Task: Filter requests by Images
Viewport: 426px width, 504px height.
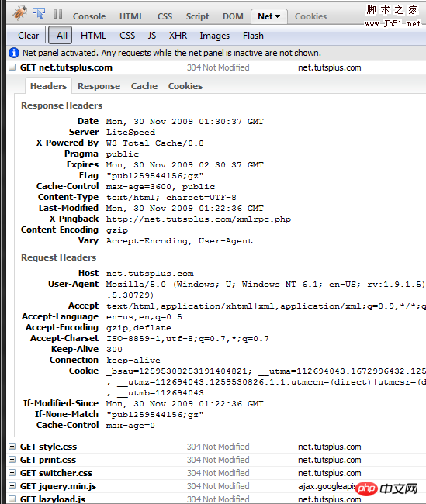Action: click(215, 36)
